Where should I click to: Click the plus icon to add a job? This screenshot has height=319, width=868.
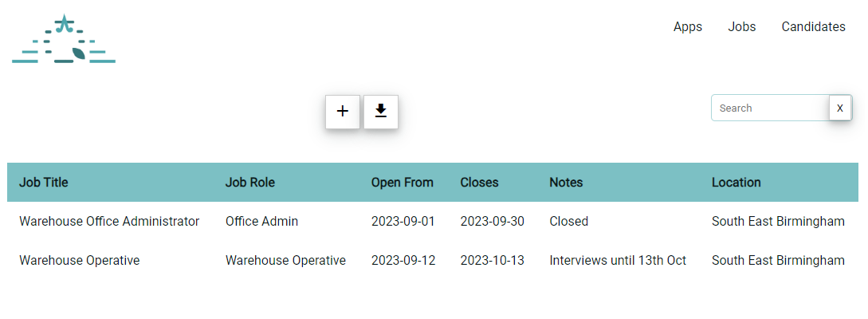point(343,112)
